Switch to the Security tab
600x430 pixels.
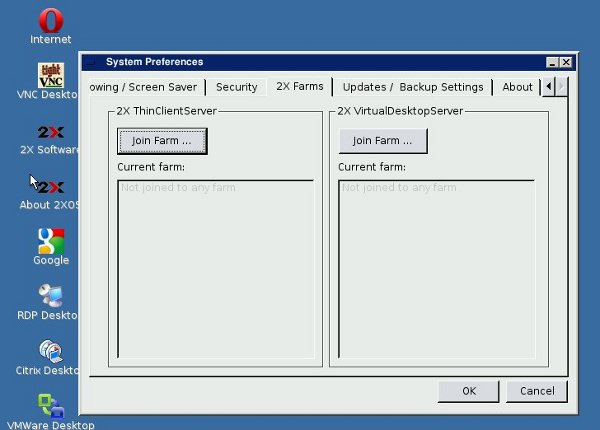tap(236, 87)
